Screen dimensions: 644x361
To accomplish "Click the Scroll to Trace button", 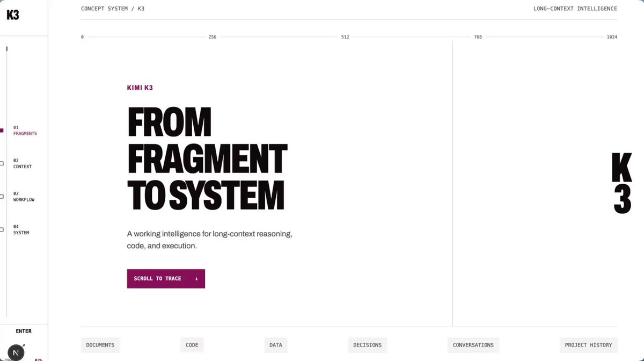I will pos(166,279).
